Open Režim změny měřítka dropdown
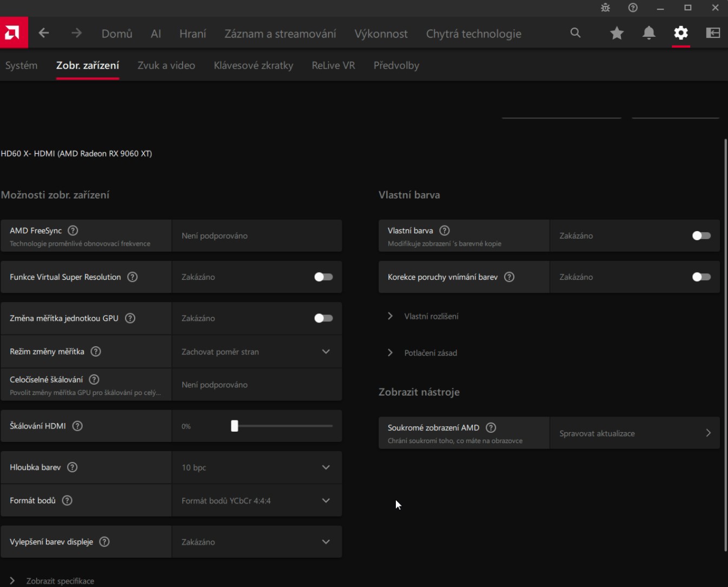This screenshot has height=587, width=728. 257,352
